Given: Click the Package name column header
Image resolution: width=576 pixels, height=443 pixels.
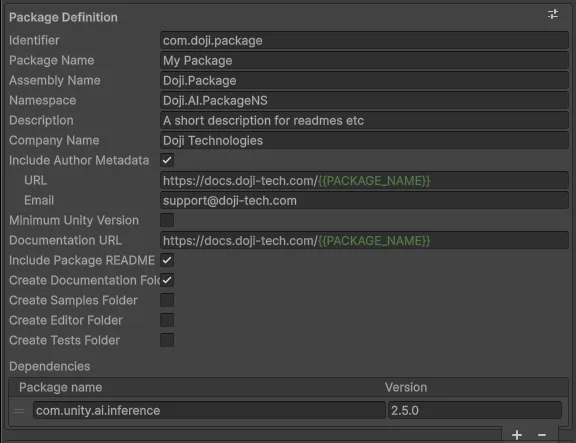Looking at the screenshot, I should 61,387.
